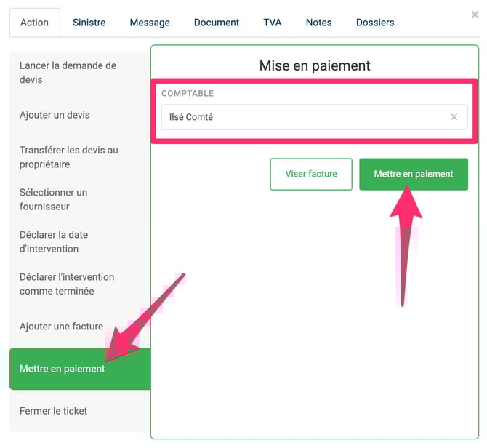
Task: Select Lancer la demande de devis action
Action: click(x=68, y=73)
